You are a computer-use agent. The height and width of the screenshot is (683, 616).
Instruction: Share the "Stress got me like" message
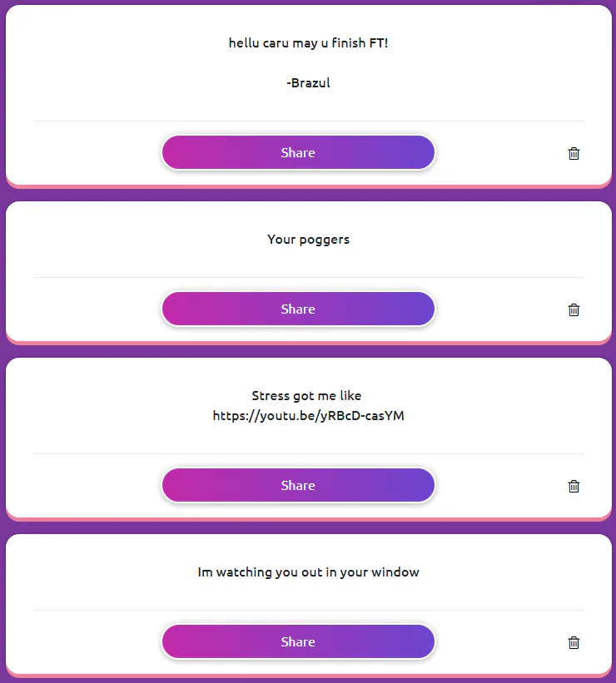coord(298,486)
